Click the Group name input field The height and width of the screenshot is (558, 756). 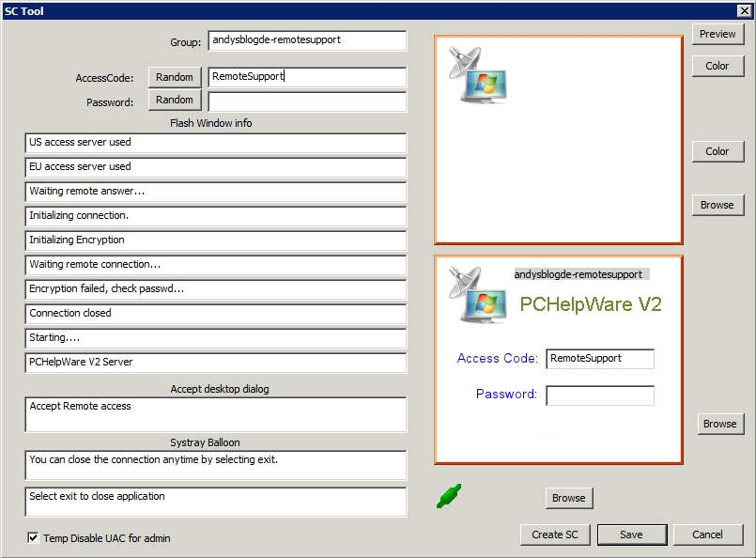[307, 40]
